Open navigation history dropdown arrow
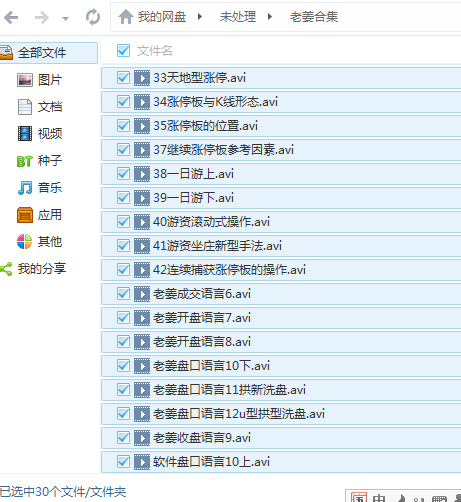 (x=65, y=19)
